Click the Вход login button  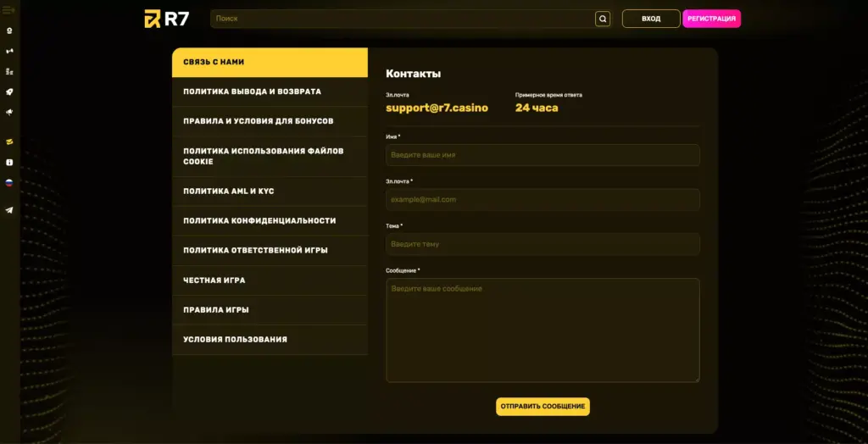[651, 19]
